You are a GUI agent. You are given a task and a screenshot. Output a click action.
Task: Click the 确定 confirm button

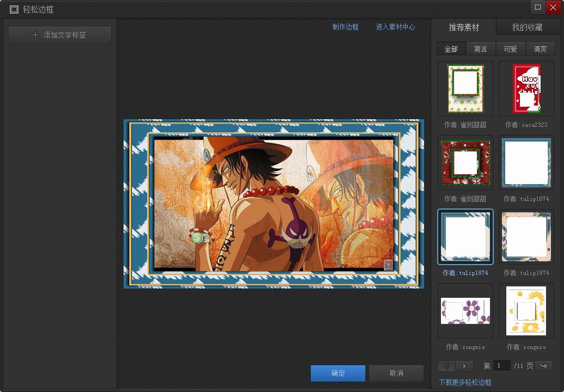click(x=338, y=373)
